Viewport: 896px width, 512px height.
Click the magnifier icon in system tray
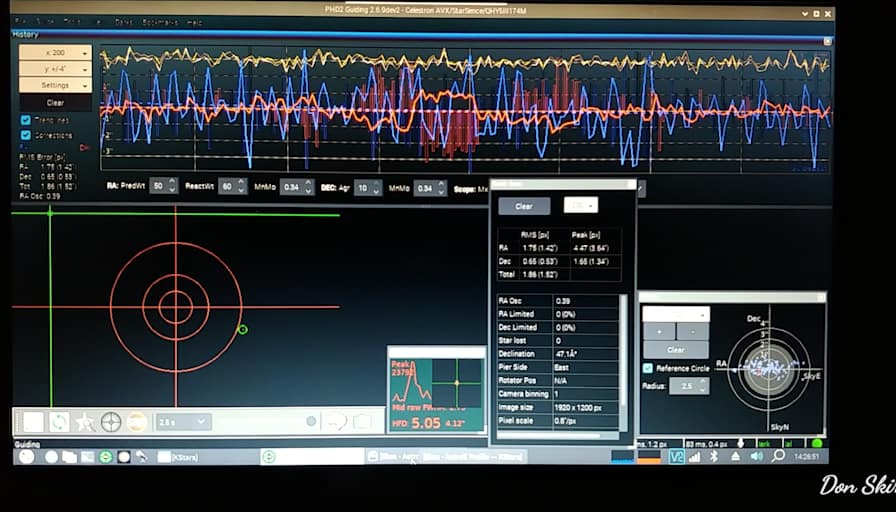(778, 456)
